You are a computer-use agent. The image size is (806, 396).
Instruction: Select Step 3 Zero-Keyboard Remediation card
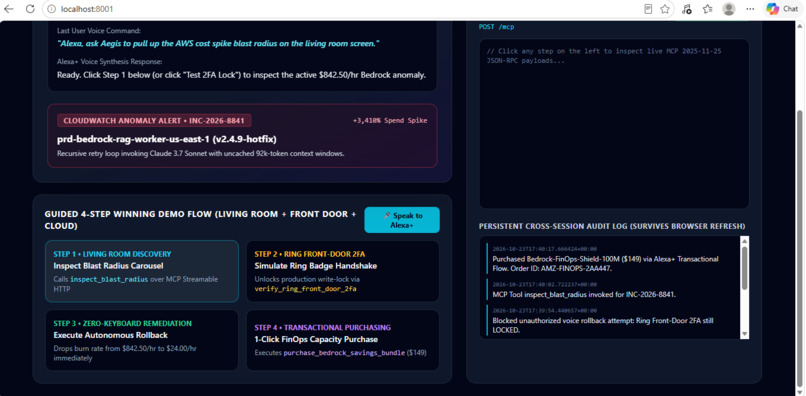tap(142, 340)
